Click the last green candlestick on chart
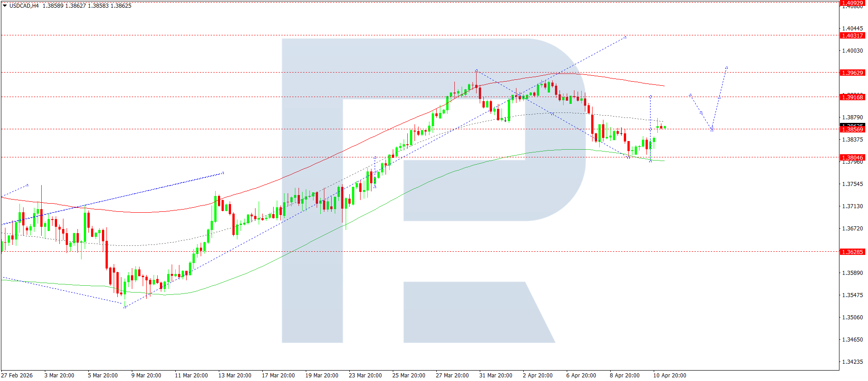The image size is (868, 381). (x=665, y=128)
